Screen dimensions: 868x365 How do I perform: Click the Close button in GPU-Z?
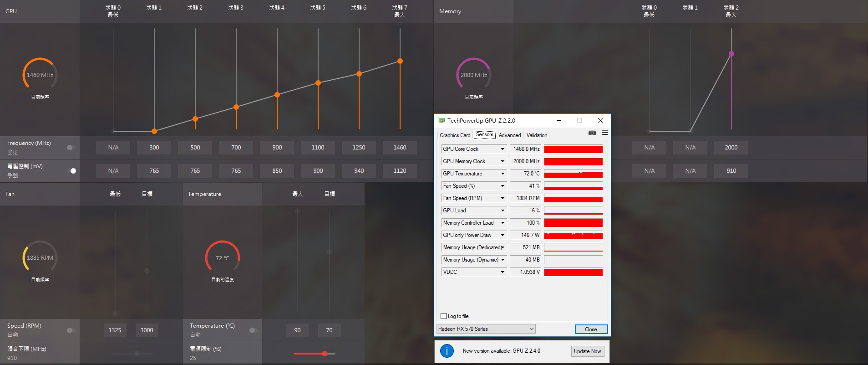point(591,329)
